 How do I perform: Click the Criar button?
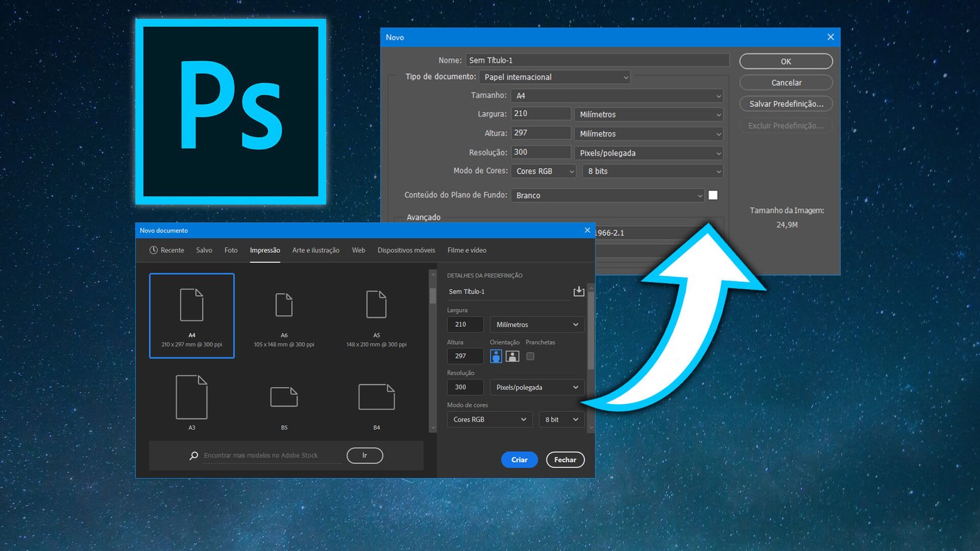(519, 460)
